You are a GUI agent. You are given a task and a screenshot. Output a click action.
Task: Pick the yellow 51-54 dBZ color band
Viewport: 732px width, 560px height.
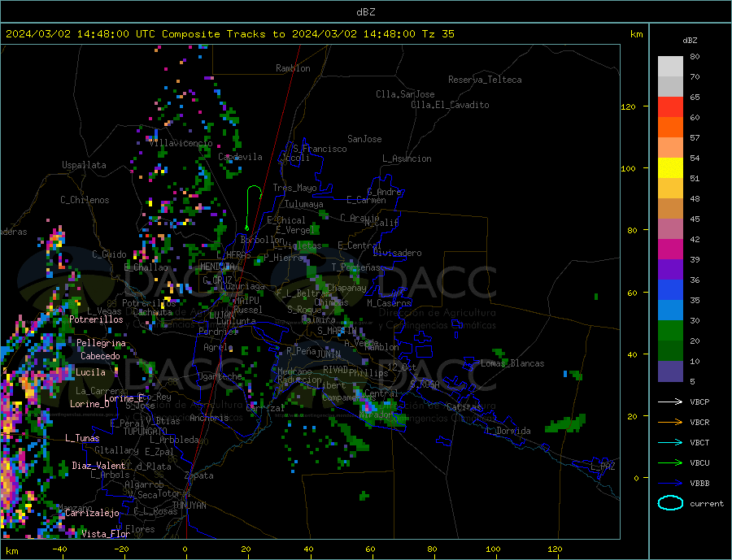[670, 168]
